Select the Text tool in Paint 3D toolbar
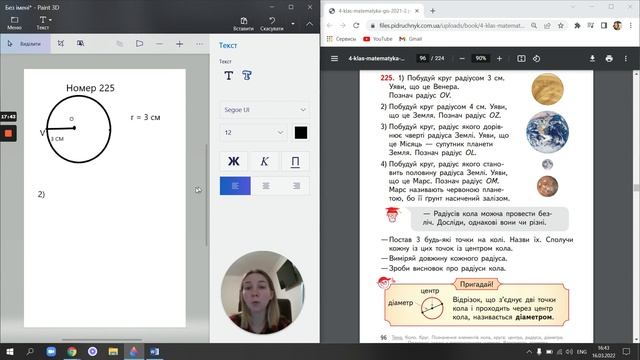 tap(43, 23)
